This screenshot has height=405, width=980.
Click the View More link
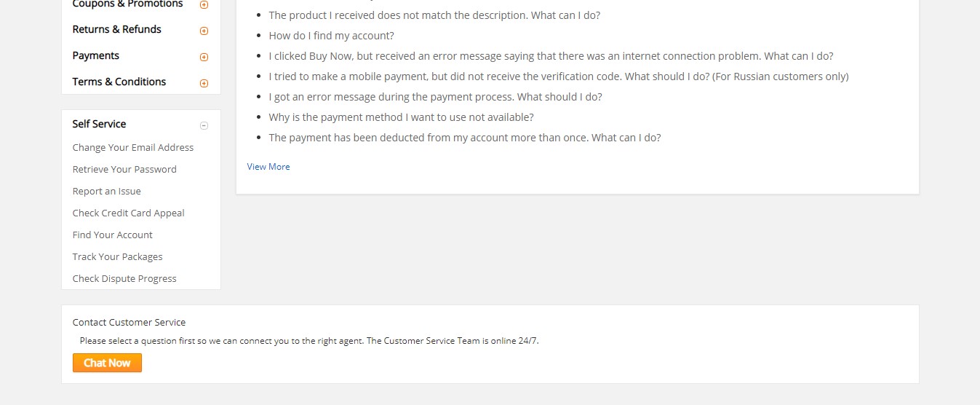point(268,167)
